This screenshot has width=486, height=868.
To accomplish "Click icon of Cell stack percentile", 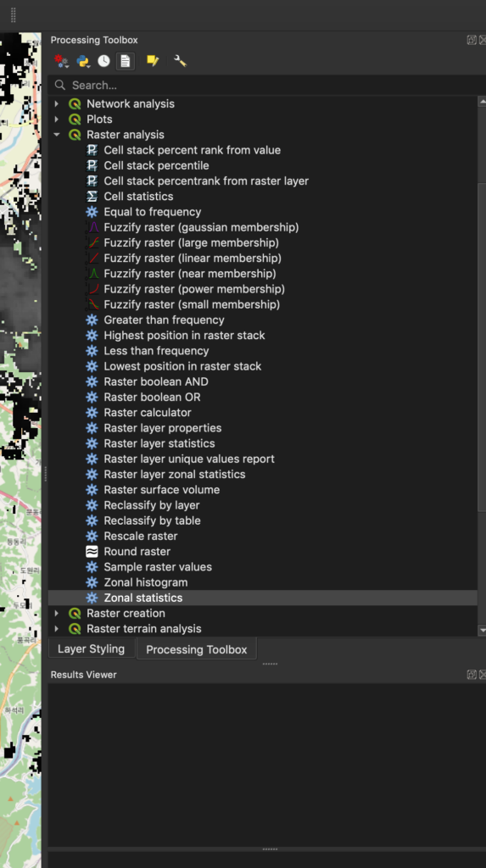I will click(x=92, y=165).
